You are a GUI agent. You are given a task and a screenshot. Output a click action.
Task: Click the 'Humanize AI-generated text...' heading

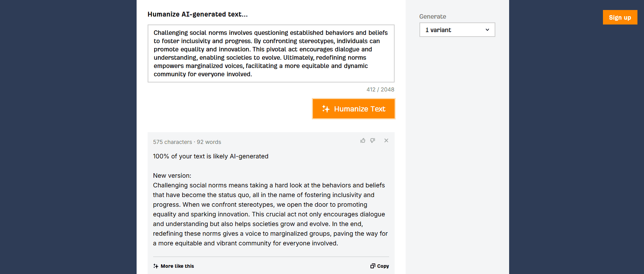tap(198, 14)
